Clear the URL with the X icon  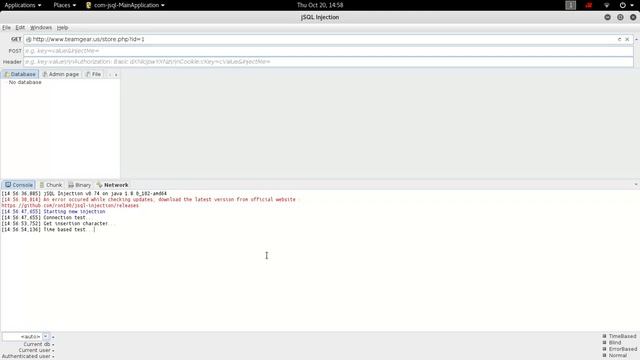click(627, 40)
